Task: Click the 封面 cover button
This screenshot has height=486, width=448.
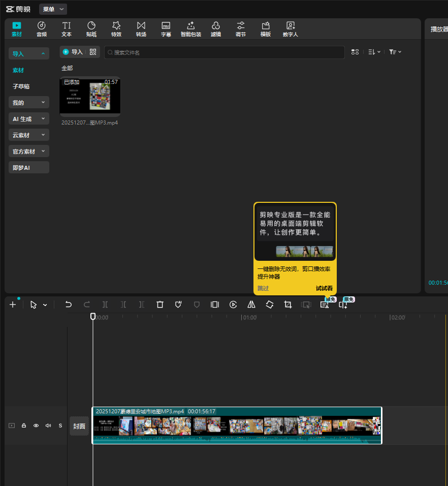Action: click(x=79, y=426)
